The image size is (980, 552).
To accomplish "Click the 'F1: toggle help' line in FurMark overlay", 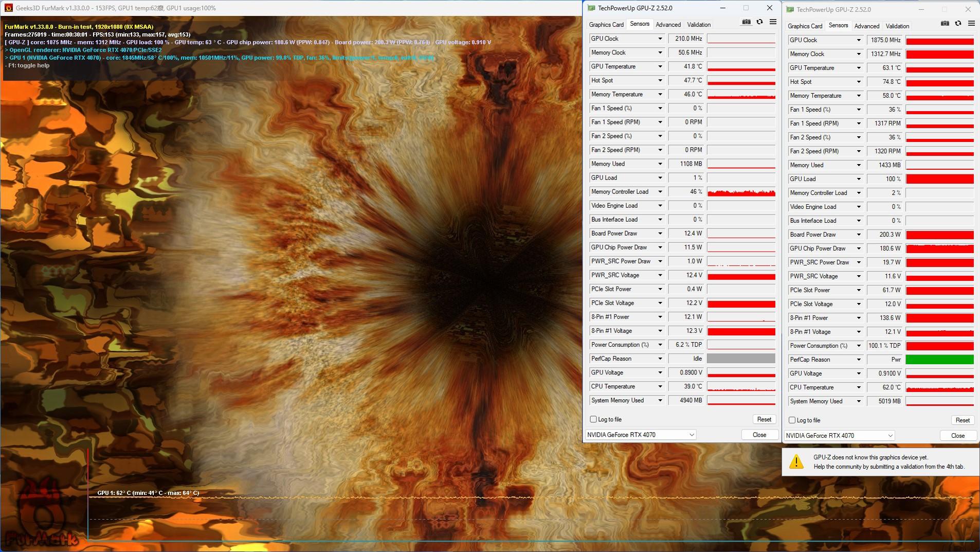I will [x=27, y=65].
